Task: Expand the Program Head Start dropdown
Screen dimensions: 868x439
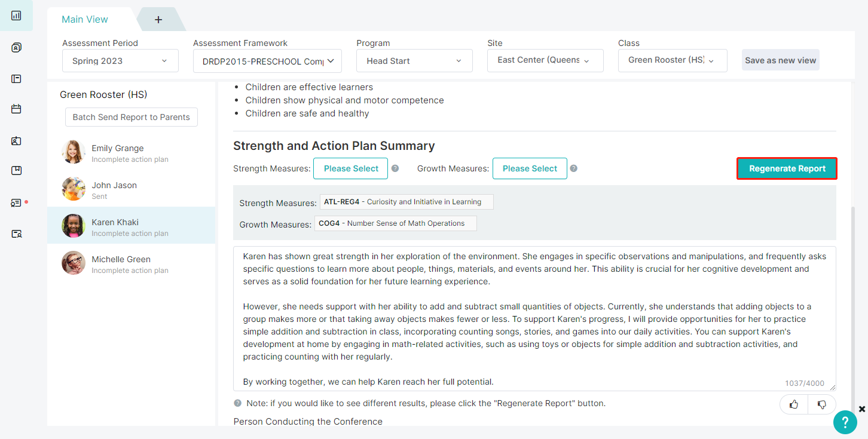Action: coord(415,61)
